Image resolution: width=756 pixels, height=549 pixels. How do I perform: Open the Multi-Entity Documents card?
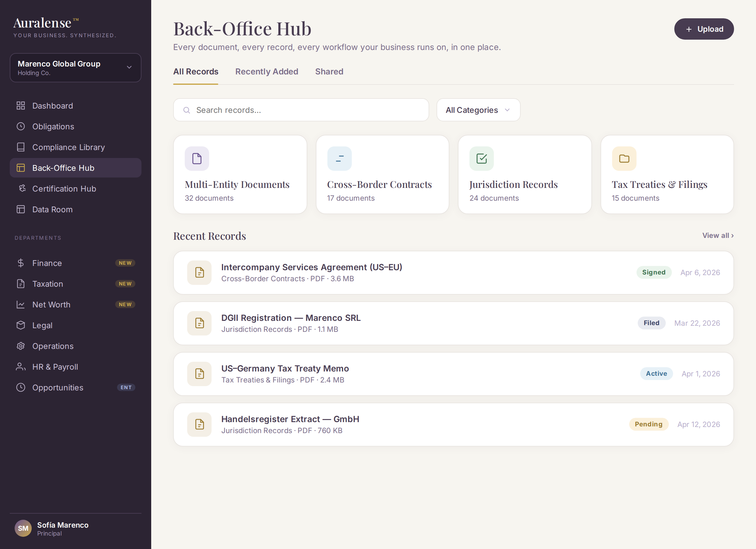(x=240, y=174)
